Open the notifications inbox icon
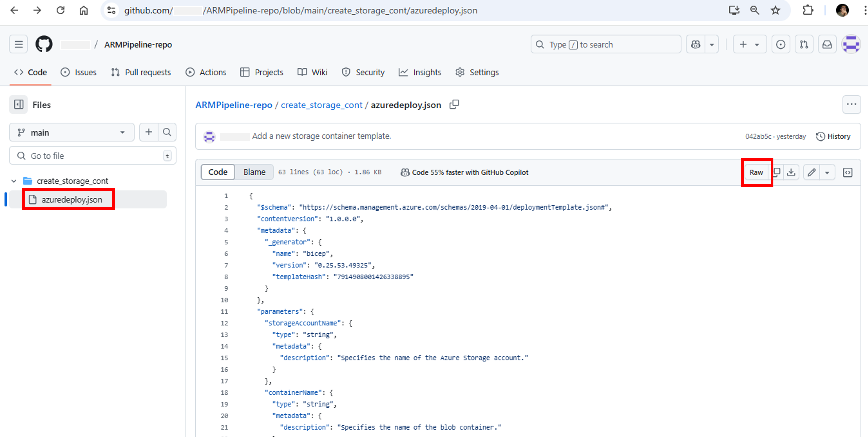The image size is (868, 437). click(x=827, y=44)
